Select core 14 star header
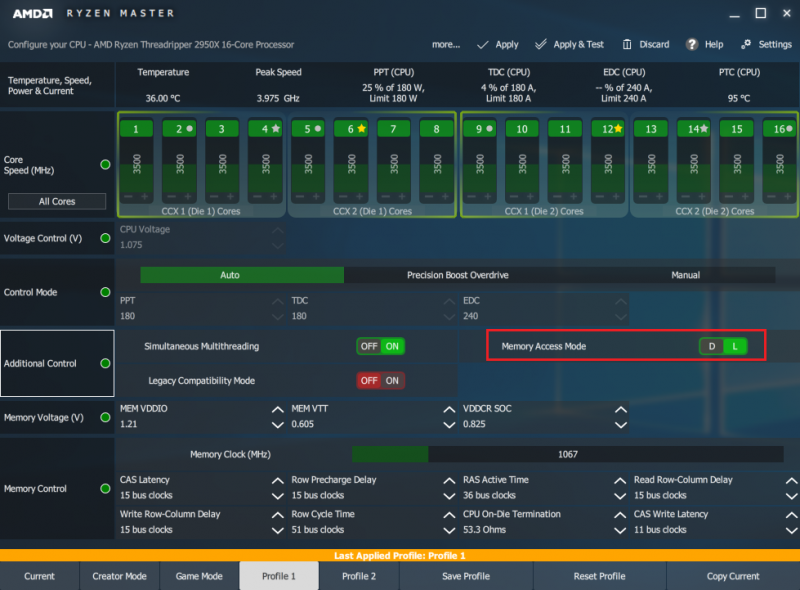 tap(694, 129)
